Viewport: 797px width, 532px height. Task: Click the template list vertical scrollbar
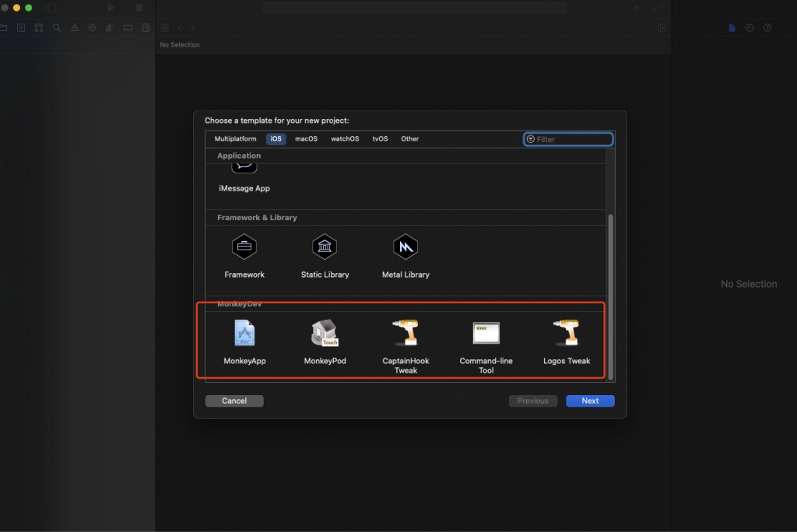click(610, 296)
